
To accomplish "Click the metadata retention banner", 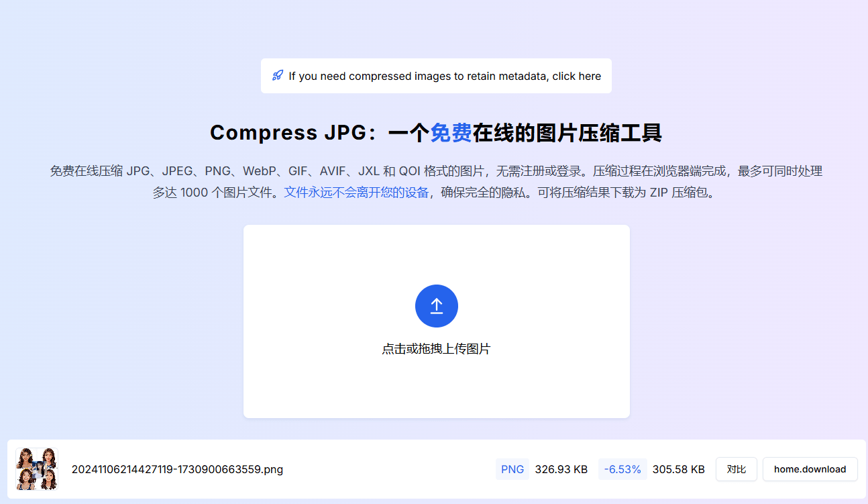I will [x=436, y=76].
